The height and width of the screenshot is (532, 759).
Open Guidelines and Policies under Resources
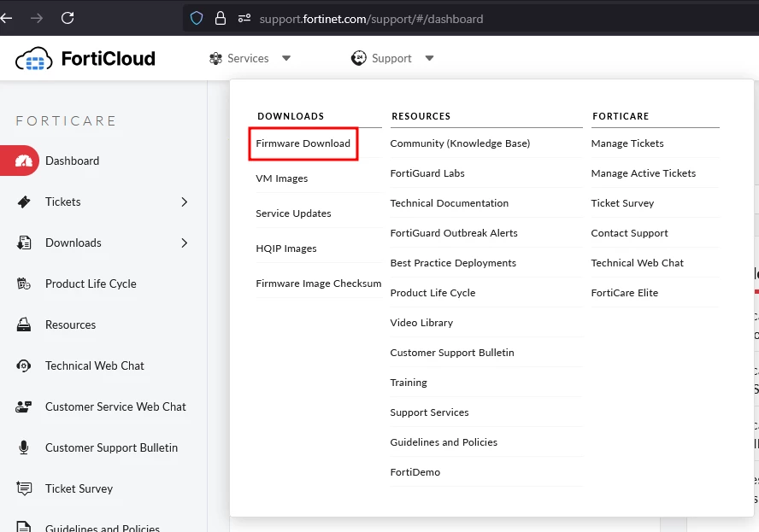(444, 442)
